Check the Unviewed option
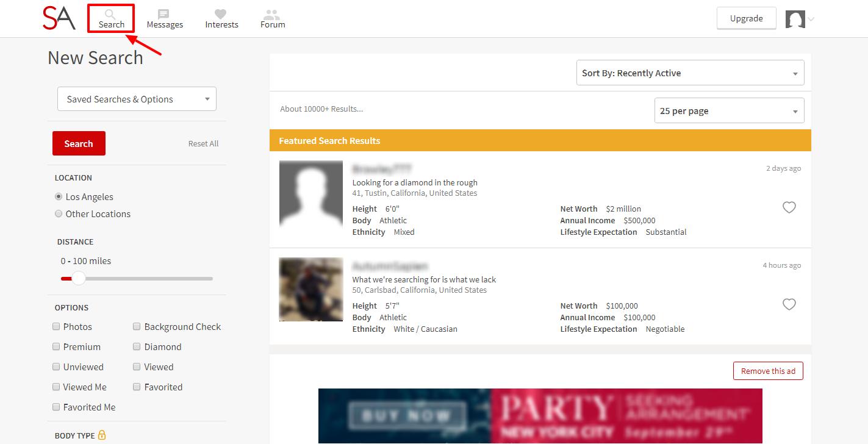This screenshot has height=444, width=868. pos(56,367)
